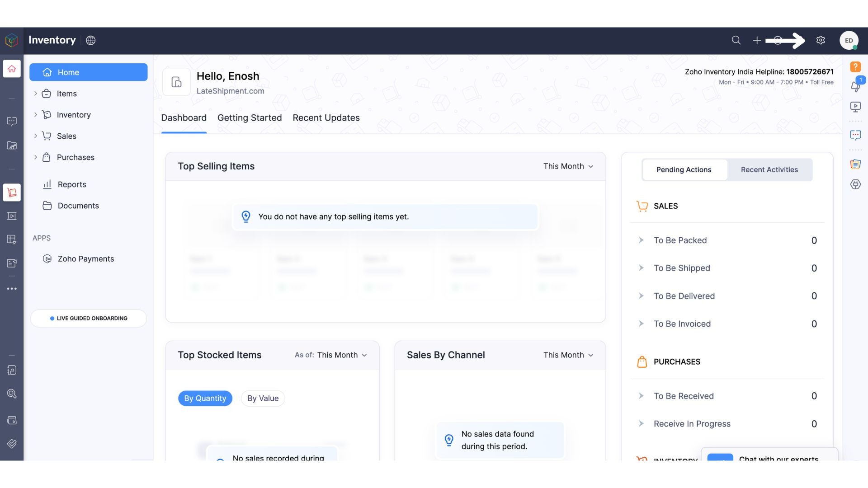868x488 pixels.
Task: Switch to Getting Started tab
Action: tap(249, 118)
